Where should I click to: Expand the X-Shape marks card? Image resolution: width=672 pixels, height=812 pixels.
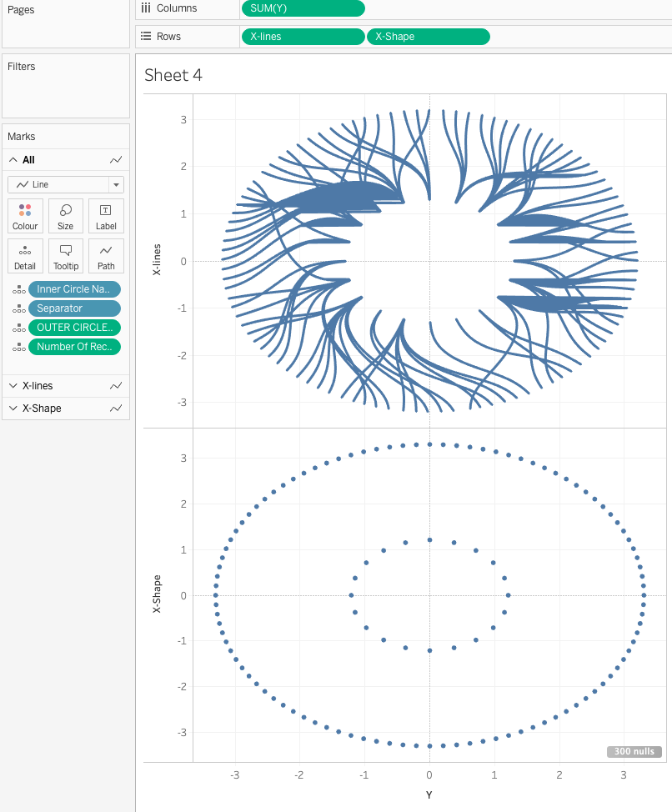point(13,408)
